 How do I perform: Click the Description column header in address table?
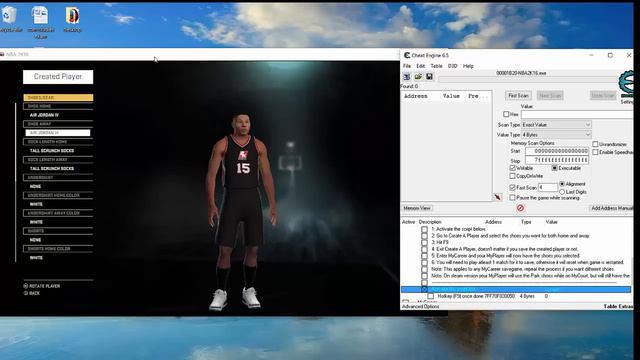(x=430, y=222)
